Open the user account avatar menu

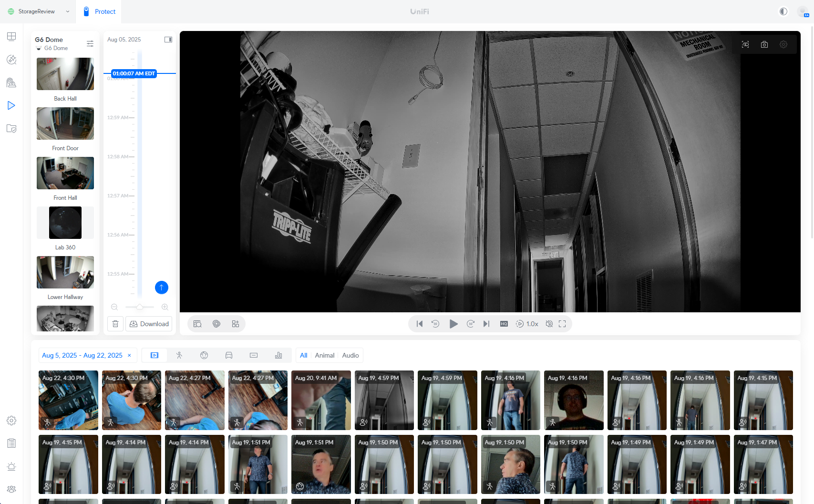803,11
